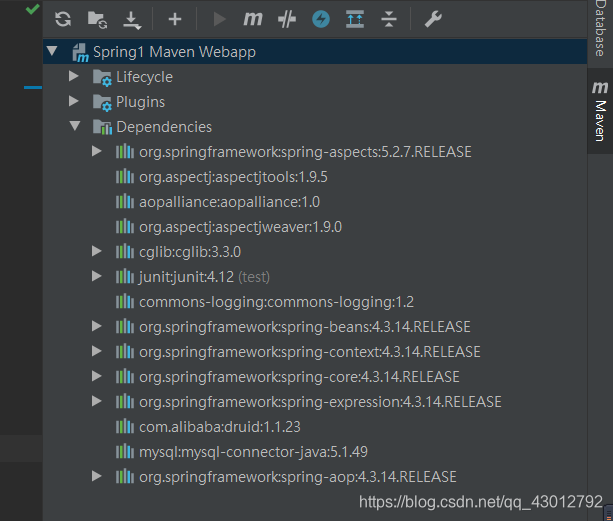Select org.springframework:spring-aspects:5.2.7.RELEASE
The height and width of the screenshot is (521, 613).
point(305,152)
